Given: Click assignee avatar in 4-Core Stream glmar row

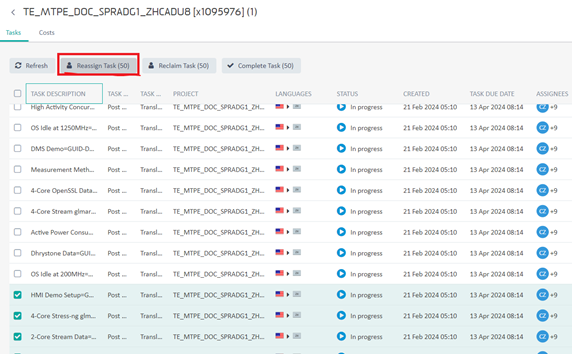Looking at the screenshot, I should 542,211.
